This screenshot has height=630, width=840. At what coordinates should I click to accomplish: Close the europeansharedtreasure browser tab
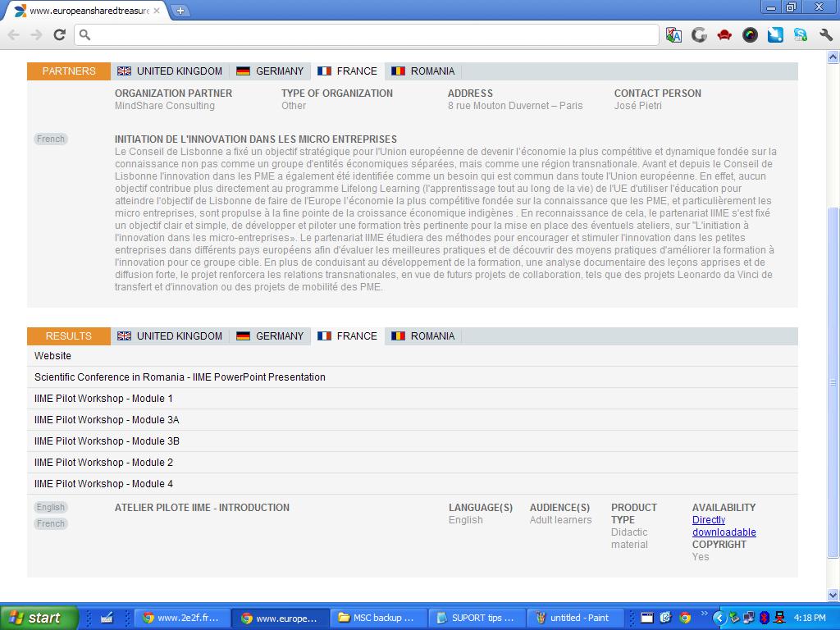[x=157, y=11]
